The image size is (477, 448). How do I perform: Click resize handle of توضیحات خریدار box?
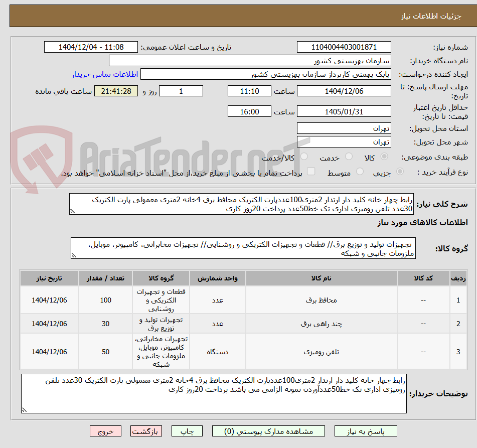coord(25,410)
